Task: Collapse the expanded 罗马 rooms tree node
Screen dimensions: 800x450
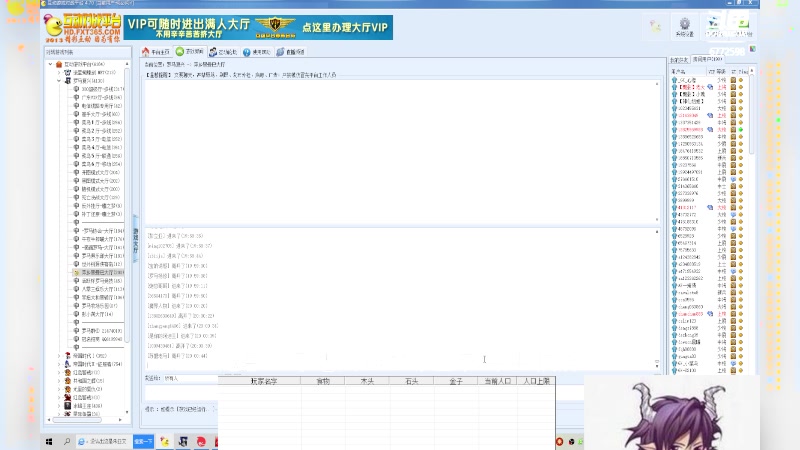Action: click(x=59, y=81)
